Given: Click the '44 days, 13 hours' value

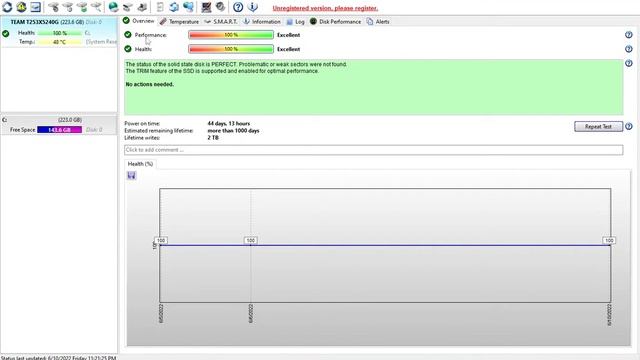Looking at the screenshot, I should click(229, 123).
